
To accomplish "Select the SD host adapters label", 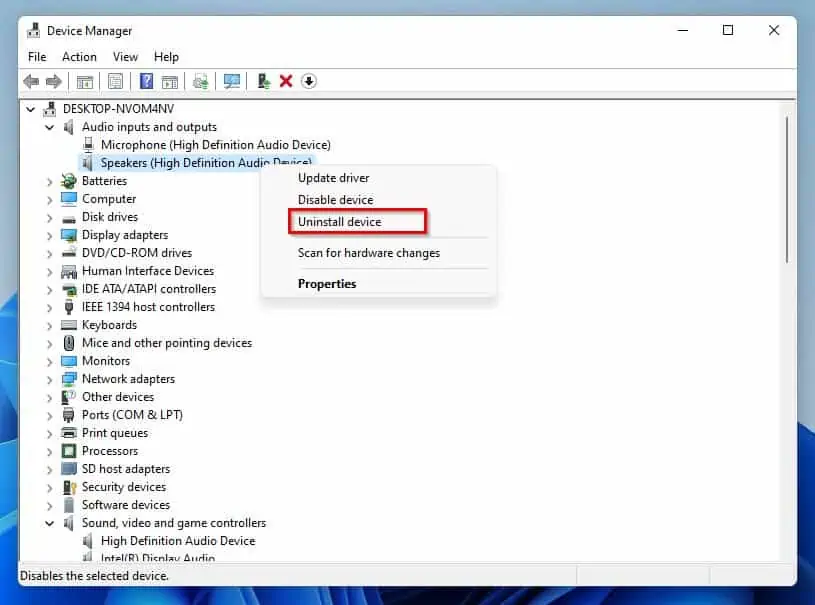I will point(126,469).
